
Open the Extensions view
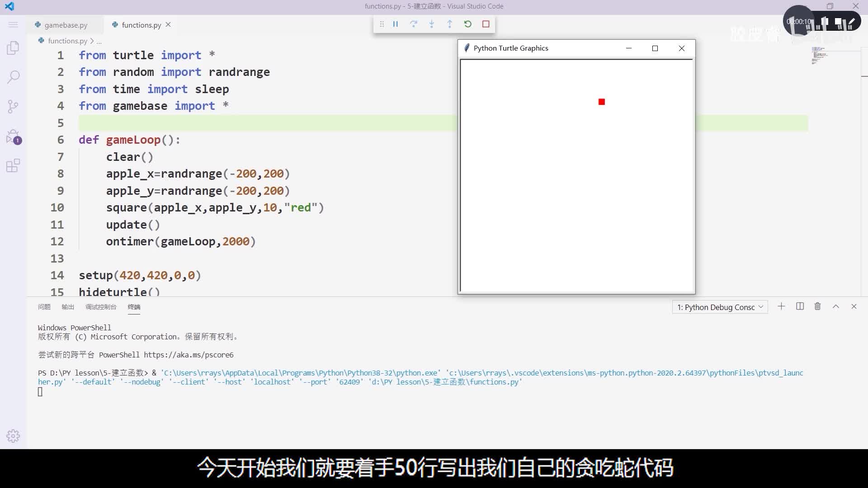13,165
